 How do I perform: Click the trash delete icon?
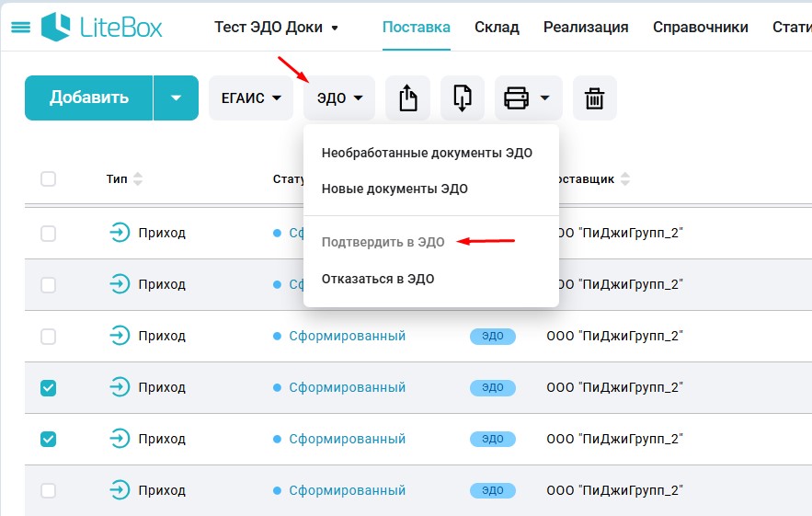pyautogui.click(x=594, y=97)
